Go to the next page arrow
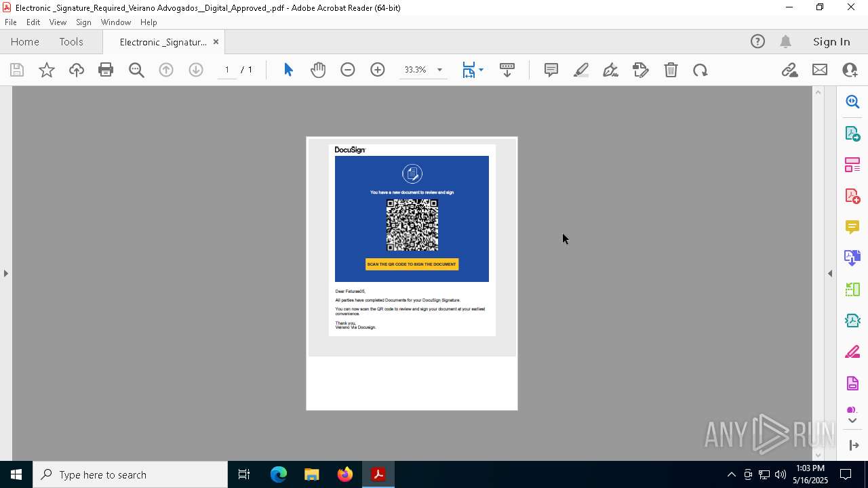868x488 pixels. tap(196, 70)
